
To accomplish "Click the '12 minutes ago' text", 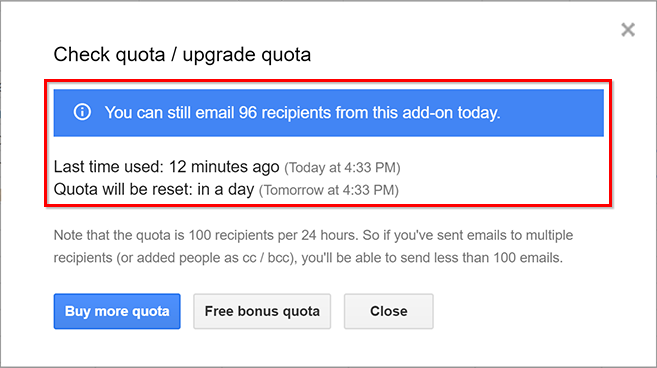I will coord(224,167).
